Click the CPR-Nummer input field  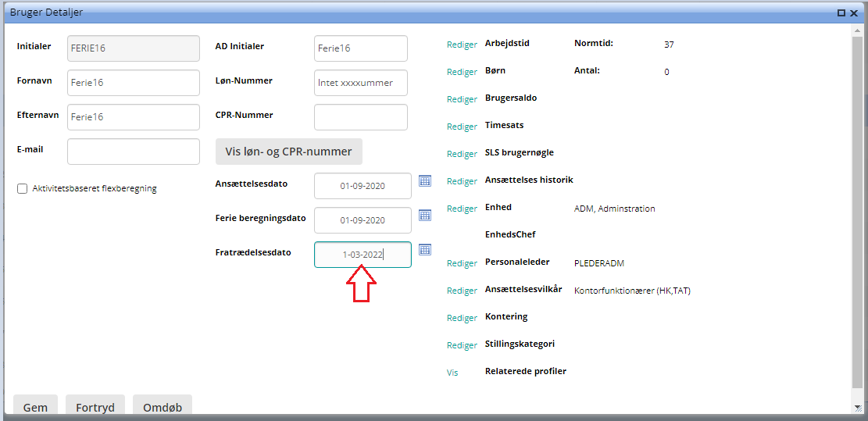pos(360,117)
